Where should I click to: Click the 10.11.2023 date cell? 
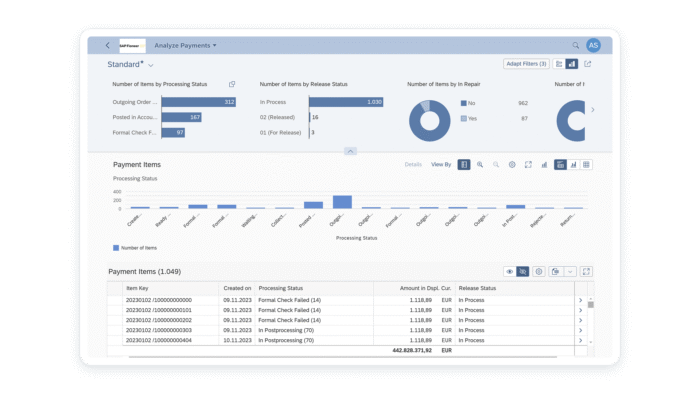[x=237, y=340]
